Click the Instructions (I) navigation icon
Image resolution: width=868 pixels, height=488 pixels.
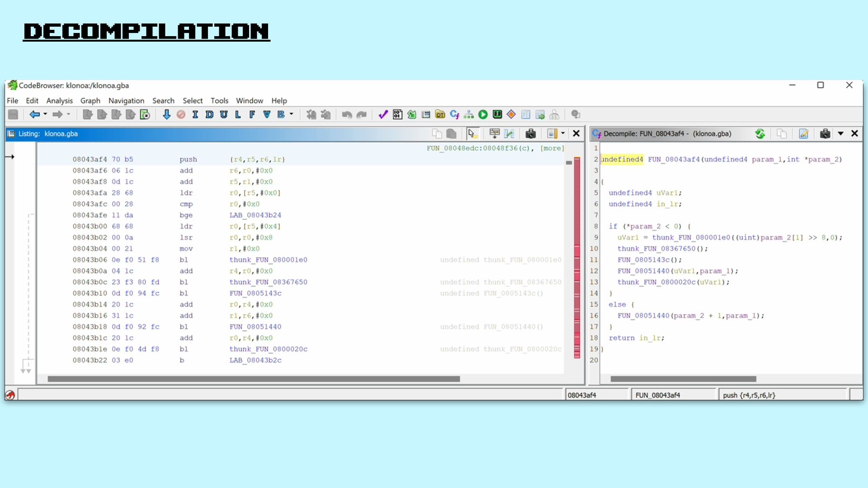coord(195,115)
